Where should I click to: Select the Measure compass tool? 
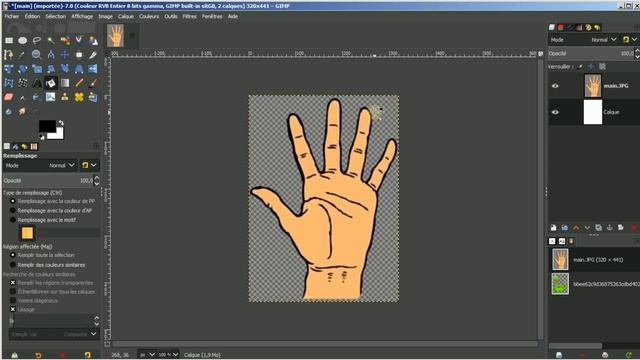tap(51, 55)
